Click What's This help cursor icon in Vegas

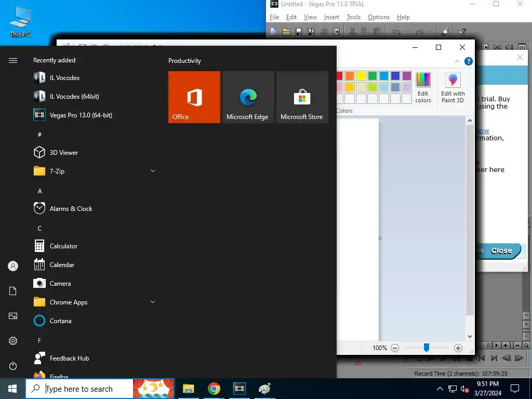pyautogui.click(x=462, y=32)
